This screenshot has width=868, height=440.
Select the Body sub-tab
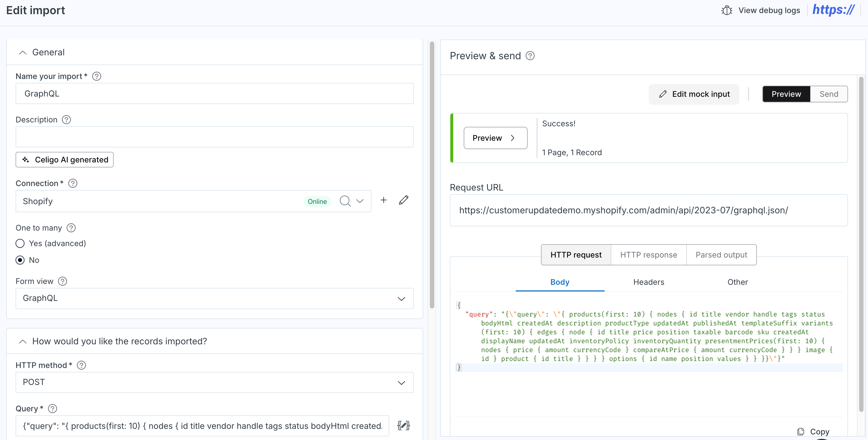pos(560,282)
